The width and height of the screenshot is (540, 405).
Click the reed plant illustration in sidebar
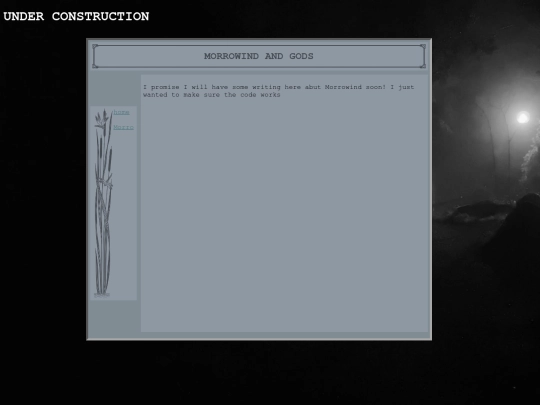[103, 202]
